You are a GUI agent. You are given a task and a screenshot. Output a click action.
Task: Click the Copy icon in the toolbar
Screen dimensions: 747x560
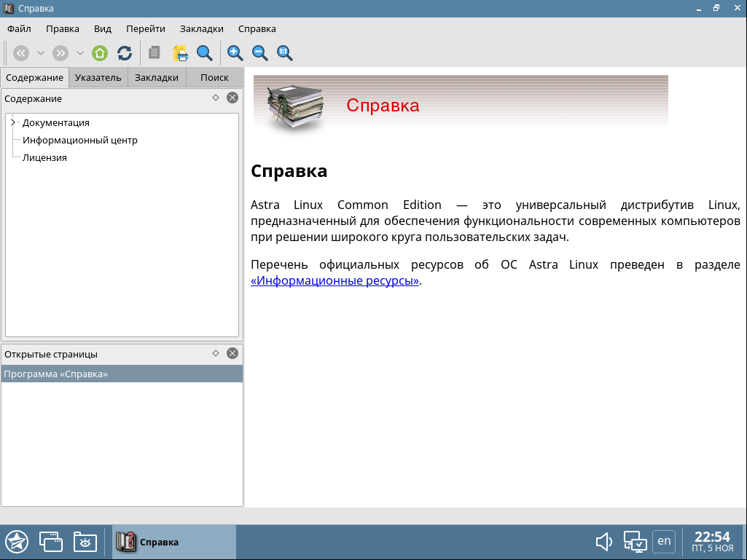(154, 53)
